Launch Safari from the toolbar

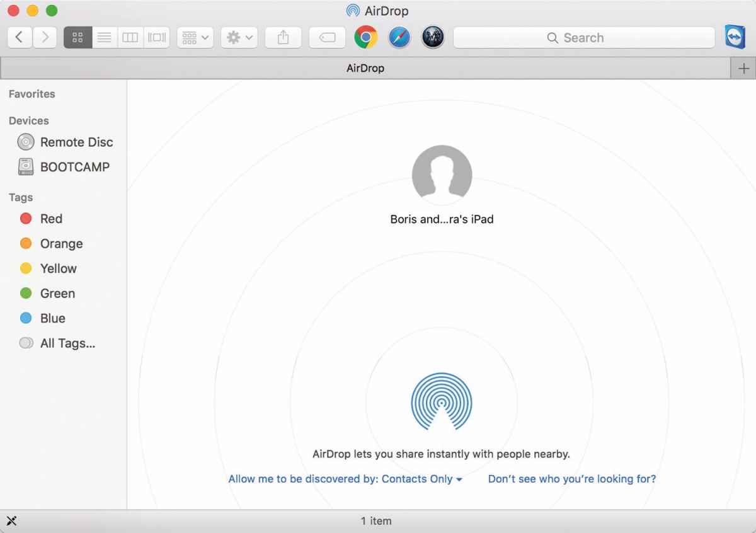[x=399, y=37]
